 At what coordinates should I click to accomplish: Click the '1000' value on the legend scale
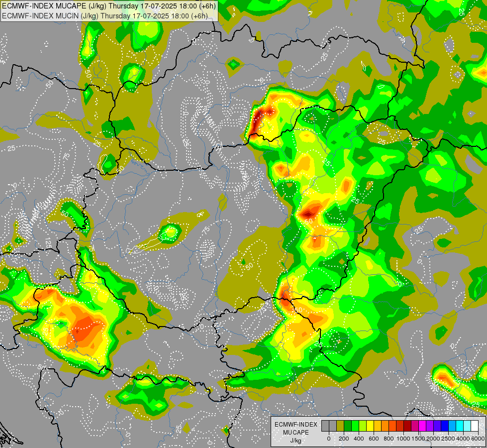click(403, 439)
